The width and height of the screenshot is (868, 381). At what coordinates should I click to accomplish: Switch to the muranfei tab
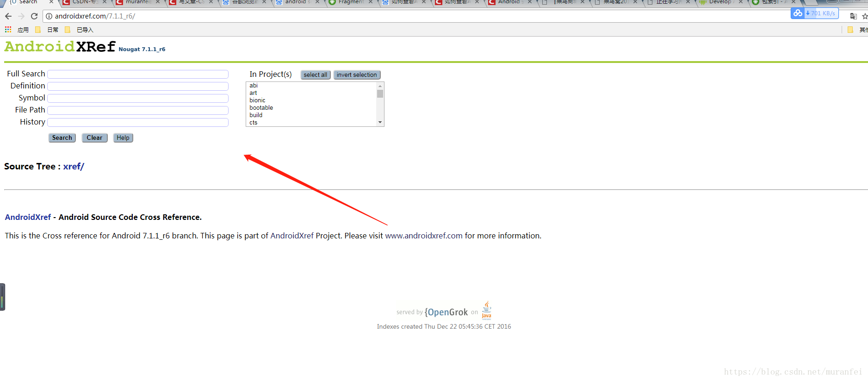coord(138,2)
